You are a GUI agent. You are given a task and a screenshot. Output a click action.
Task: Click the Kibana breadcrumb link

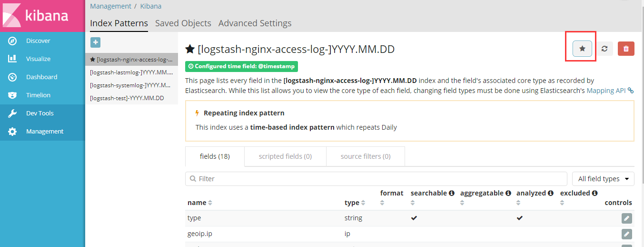point(150,6)
